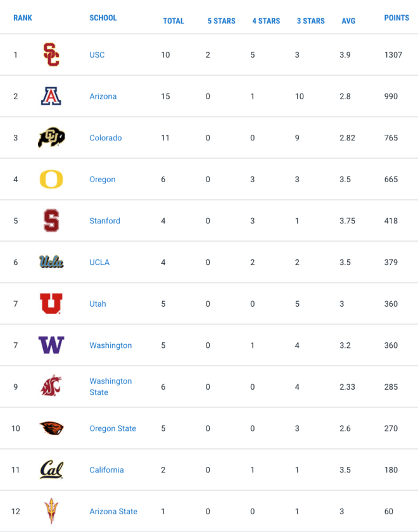Click the Arizona Wildcats A logo
This screenshot has height=532, width=418.
pos(51,96)
